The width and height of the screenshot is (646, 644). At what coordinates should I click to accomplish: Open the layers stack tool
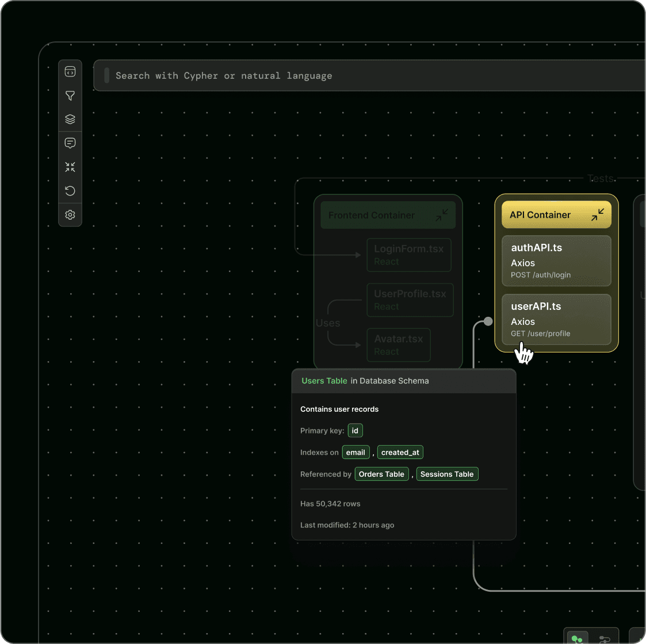coord(70,119)
